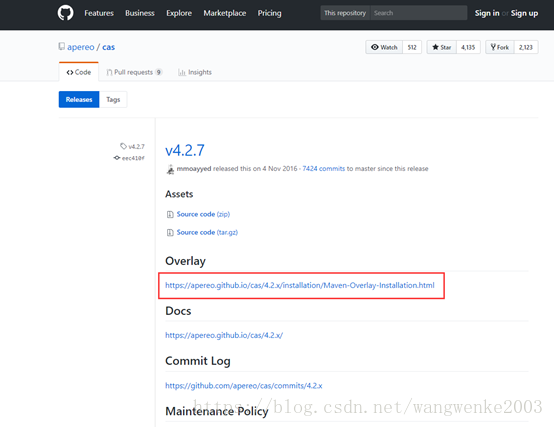
Task: Open the v4.2.7 tag link in sidebar
Action: [x=132, y=146]
